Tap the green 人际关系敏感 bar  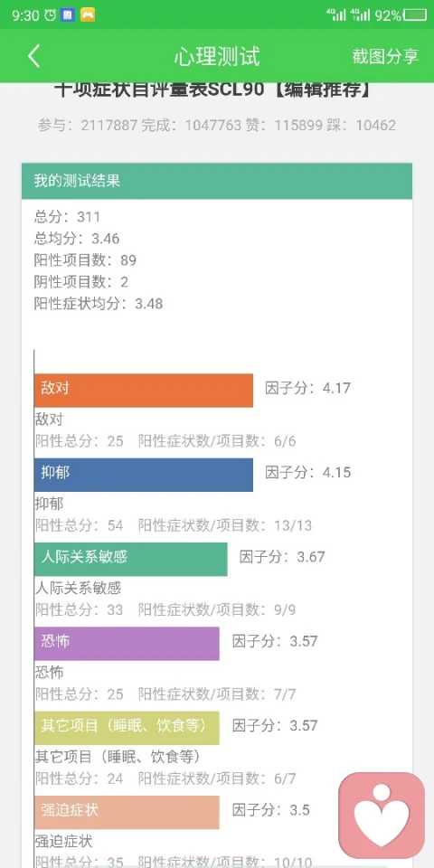point(130,559)
